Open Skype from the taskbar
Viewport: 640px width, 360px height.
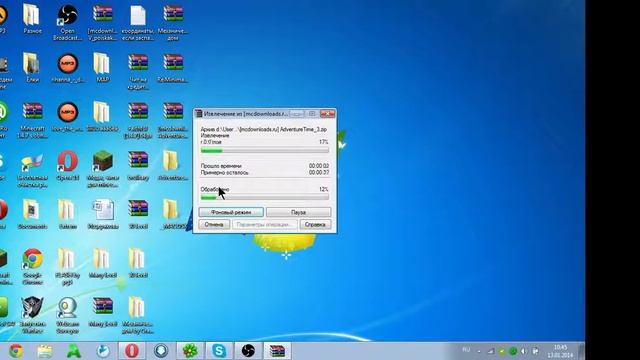point(219,351)
